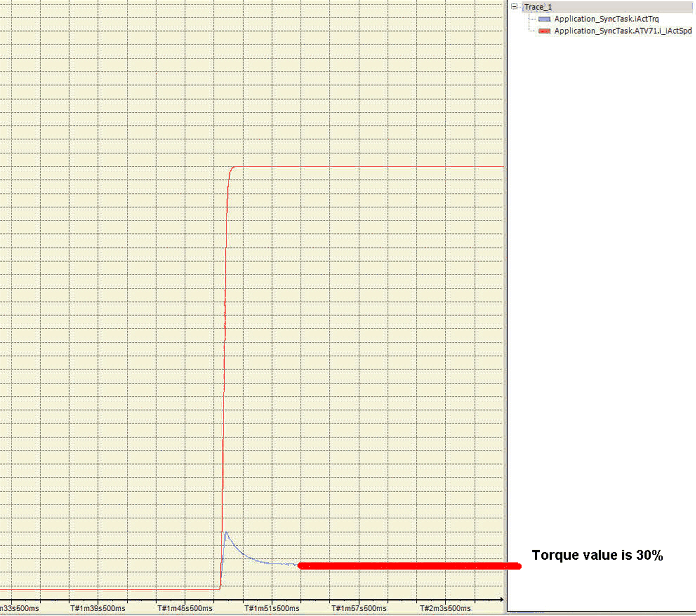Click the peak of the blue torque curve

click(x=226, y=532)
